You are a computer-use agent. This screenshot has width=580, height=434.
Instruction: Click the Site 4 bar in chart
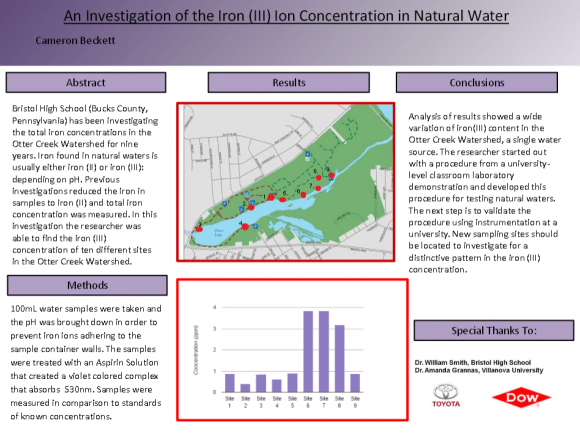(x=277, y=386)
